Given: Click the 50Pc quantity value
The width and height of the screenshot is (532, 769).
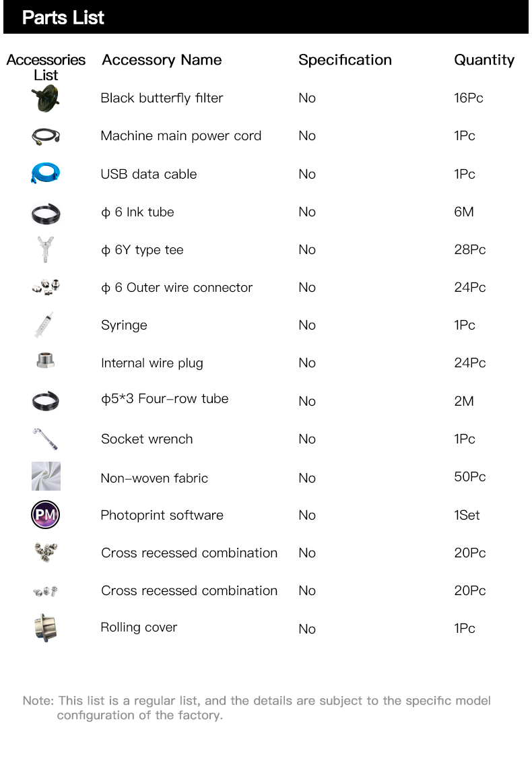Looking at the screenshot, I should pos(469,476).
